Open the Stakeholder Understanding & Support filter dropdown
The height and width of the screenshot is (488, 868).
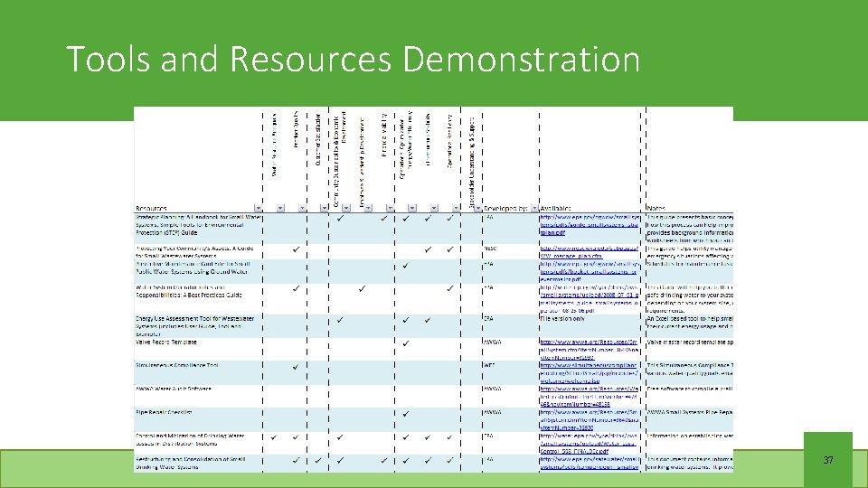pos(478,209)
